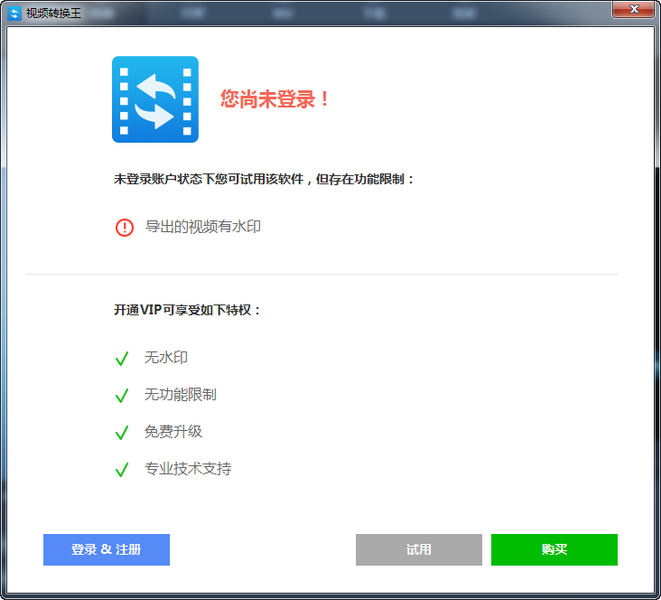
Task: Open the 登录 & 注册 login page
Action: tap(106, 550)
